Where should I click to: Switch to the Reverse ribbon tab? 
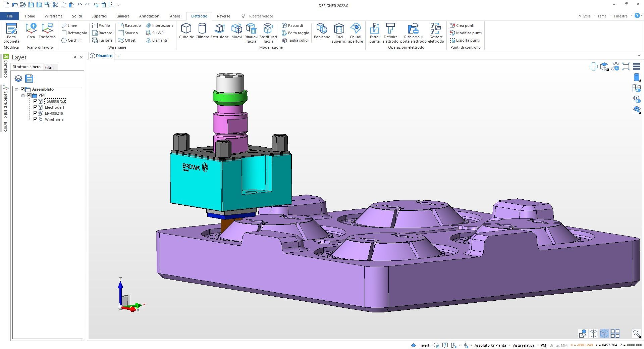pyautogui.click(x=223, y=16)
